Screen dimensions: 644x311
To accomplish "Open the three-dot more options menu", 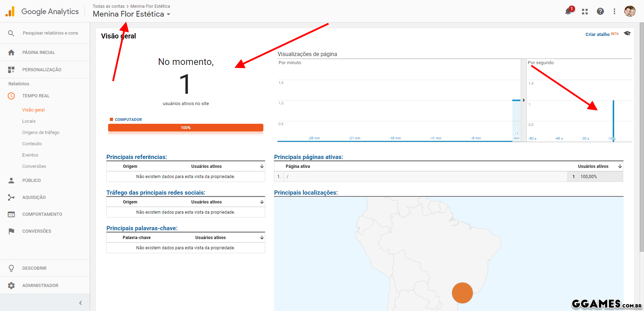I will [614, 12].
